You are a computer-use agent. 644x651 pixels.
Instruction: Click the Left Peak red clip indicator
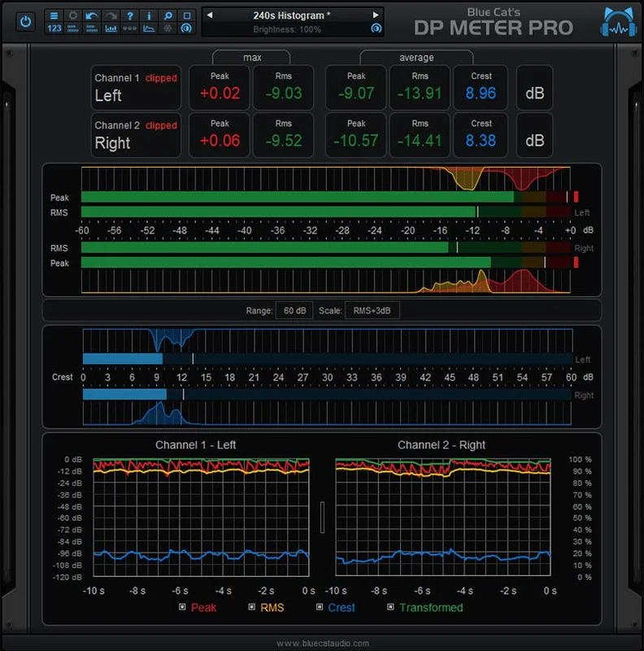coord(576,197)
